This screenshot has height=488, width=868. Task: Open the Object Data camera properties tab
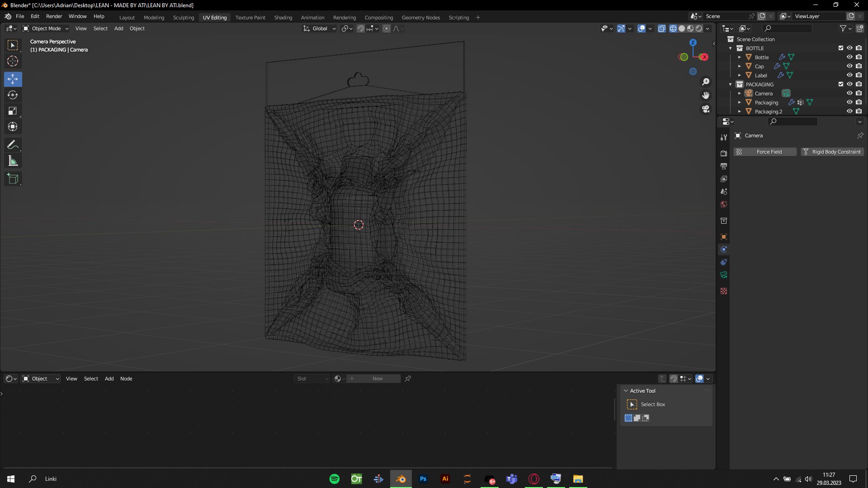(x=723, y=275)
